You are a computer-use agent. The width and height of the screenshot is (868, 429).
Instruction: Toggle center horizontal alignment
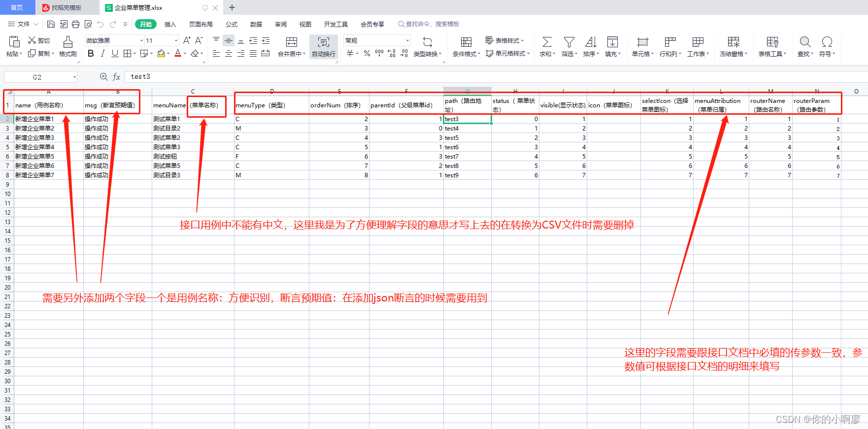[229, 53]
